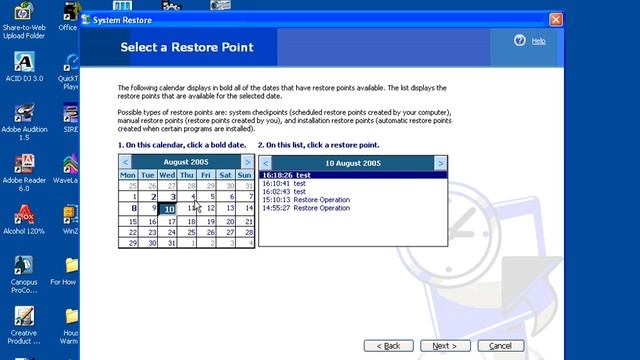Click the 10 August 2005 list header
640x360 pixels.
coord(353,163)
